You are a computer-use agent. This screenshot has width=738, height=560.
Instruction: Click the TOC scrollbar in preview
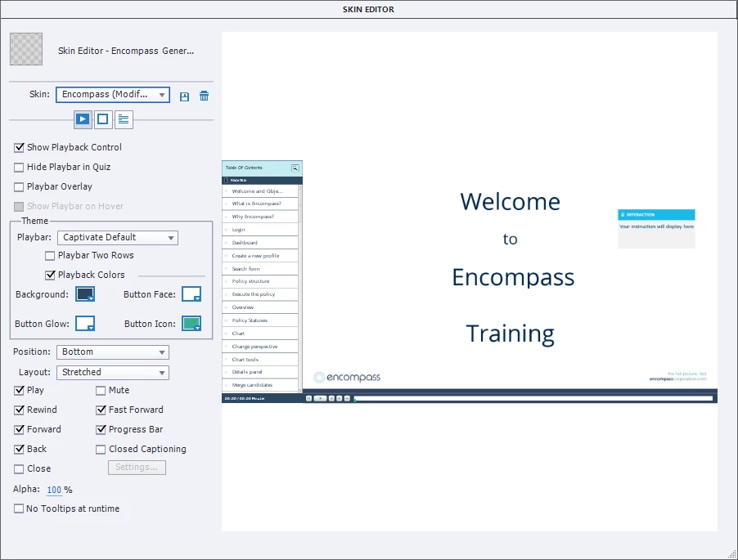300,289
